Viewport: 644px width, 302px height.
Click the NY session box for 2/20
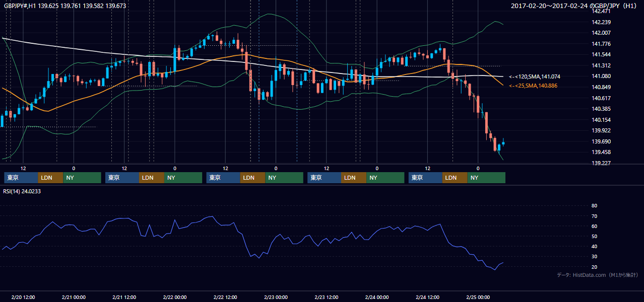(x=82, y=178)
